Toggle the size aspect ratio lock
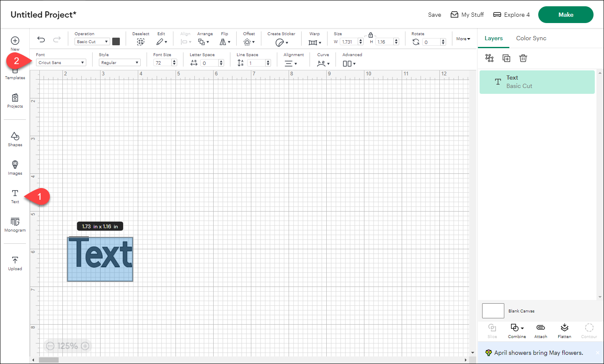The width and height of the screenshot is (604, 364). coord(371,35)
